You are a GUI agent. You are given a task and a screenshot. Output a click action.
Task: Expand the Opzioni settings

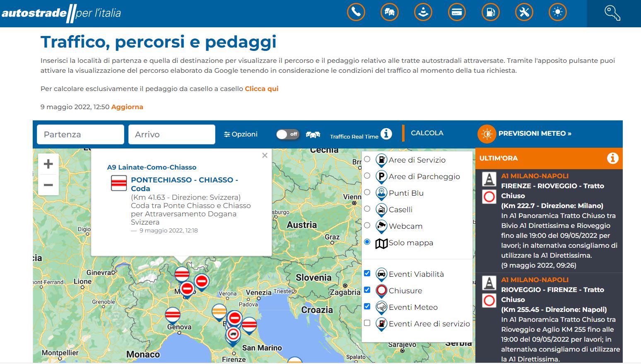click(241, 134)
